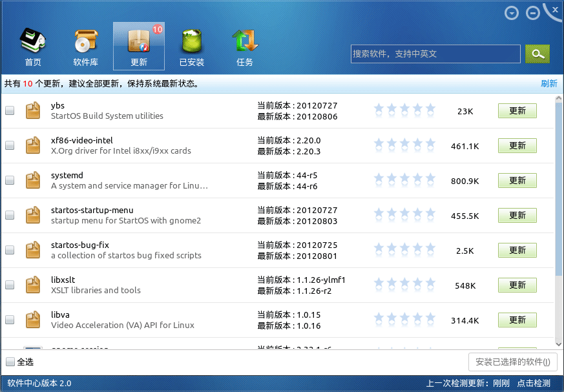The width and height of the screenshot is (564, 392).
Task: Open the title bar dropdown menu arrow
Action: pyautogui.click(x=512, y=13)
